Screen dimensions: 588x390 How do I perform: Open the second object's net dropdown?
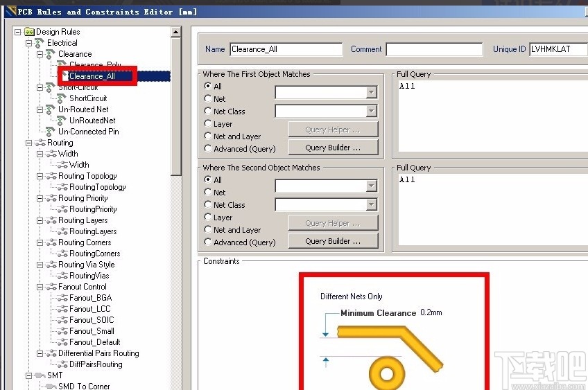coord(371,186)
